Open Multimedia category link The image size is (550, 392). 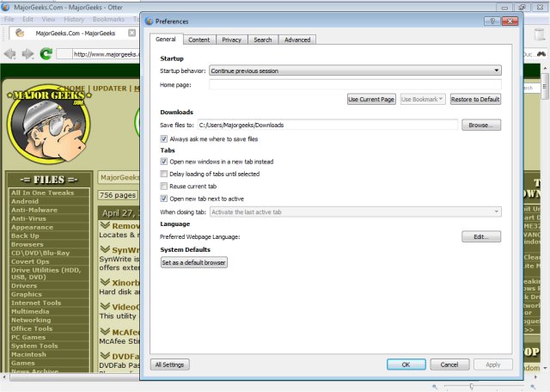coord(30,311)
